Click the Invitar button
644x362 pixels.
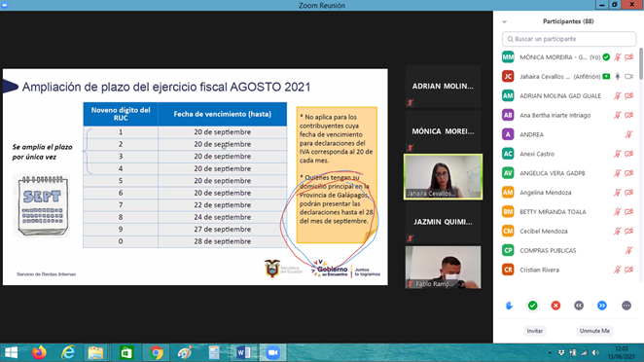pos(535,331)
